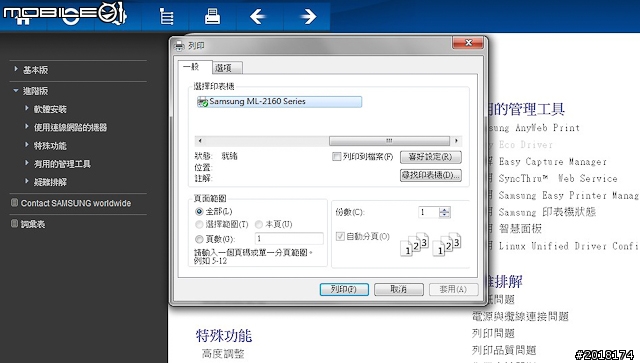The image size is (640, 363).
Task: Expand the 疑難排解 sidebar item
Action: pyautogui.click(x=27, y=181)
